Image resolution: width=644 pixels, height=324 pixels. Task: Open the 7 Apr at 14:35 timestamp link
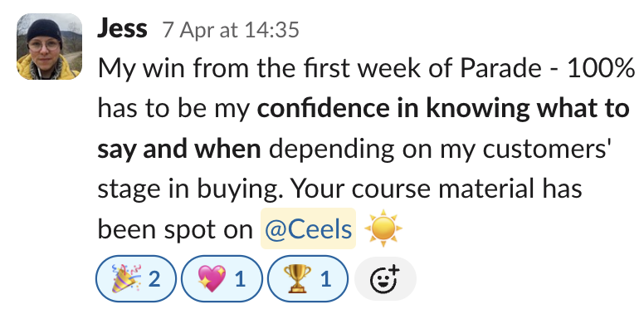tap(231, 30)
